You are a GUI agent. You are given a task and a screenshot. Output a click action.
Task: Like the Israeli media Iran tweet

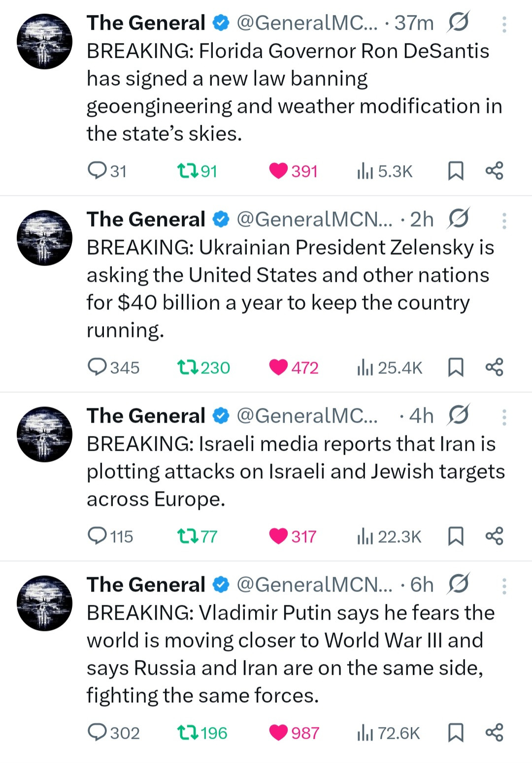[x=278, y=536]
